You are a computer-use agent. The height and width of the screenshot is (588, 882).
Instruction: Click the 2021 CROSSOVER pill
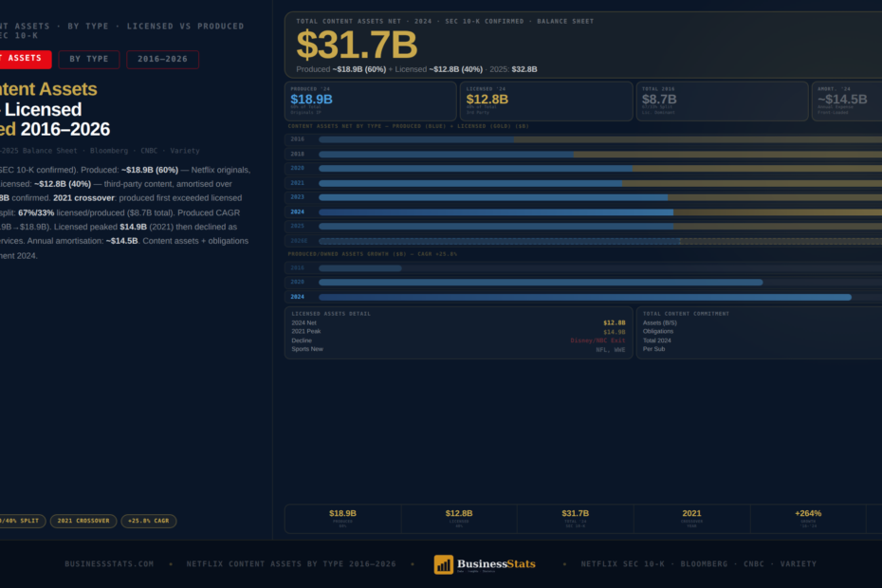(83, 521)
